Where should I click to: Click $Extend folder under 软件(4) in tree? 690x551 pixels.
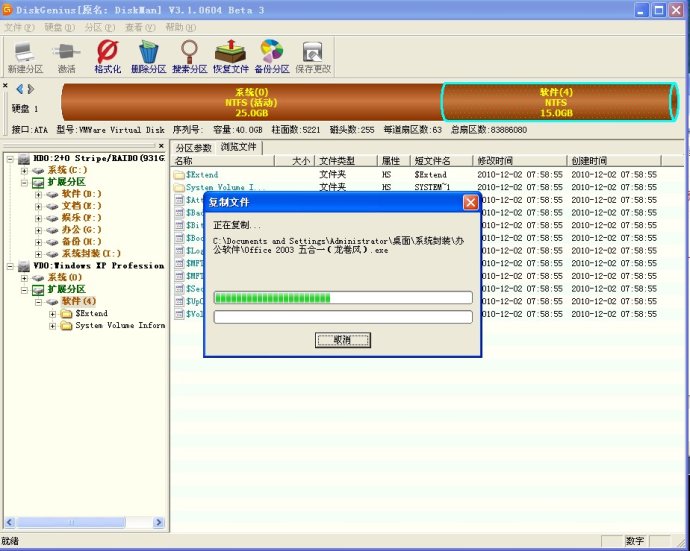pyautogui.click(x=91, y=313)
